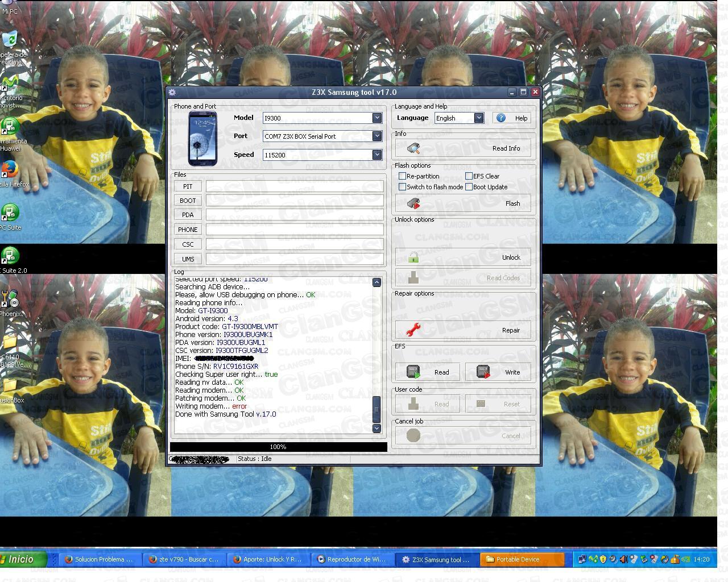This screenshot has height=582, width=728.
Task: Click the PDA file path field
Action: (x=295, y=215)
